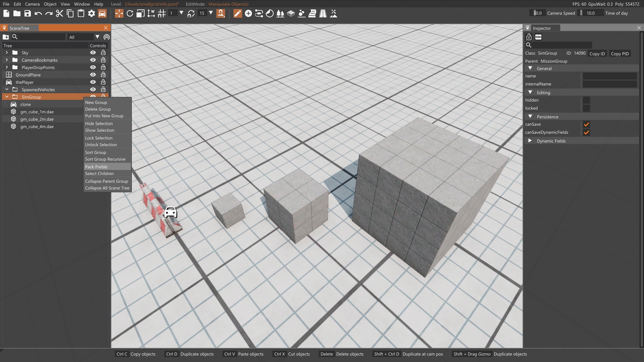Select Collapse All Scene Tree
Viewport: 644px width, 362px height.
107,188
